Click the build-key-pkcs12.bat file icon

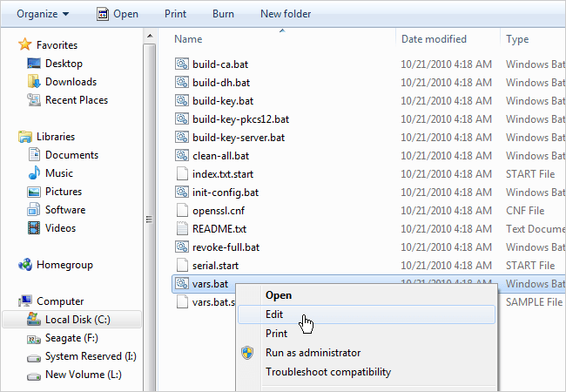click(x=182, y=118)
